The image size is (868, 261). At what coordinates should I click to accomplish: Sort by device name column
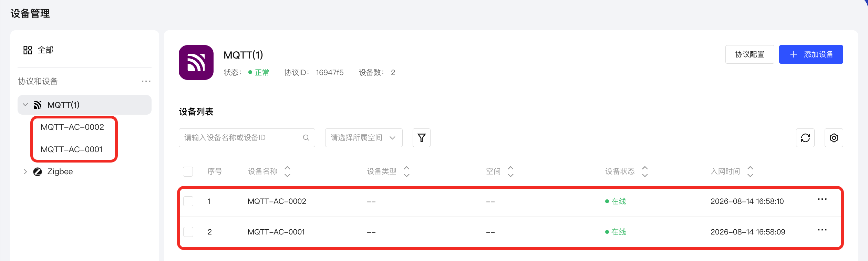[x=287, y=171]
